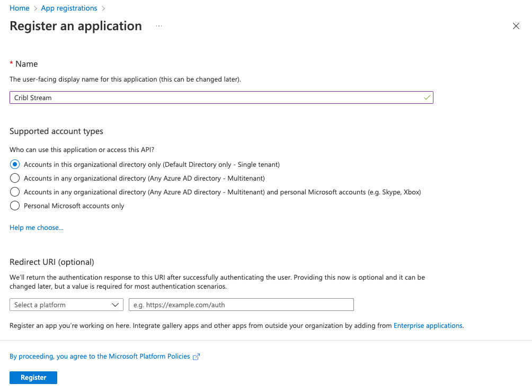Select single tenant organizational directory option
Screen dimensions: 532x392
(14, 164)
